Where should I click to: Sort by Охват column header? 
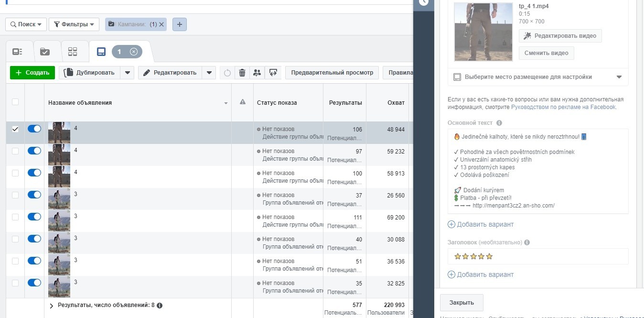[396, 103]
